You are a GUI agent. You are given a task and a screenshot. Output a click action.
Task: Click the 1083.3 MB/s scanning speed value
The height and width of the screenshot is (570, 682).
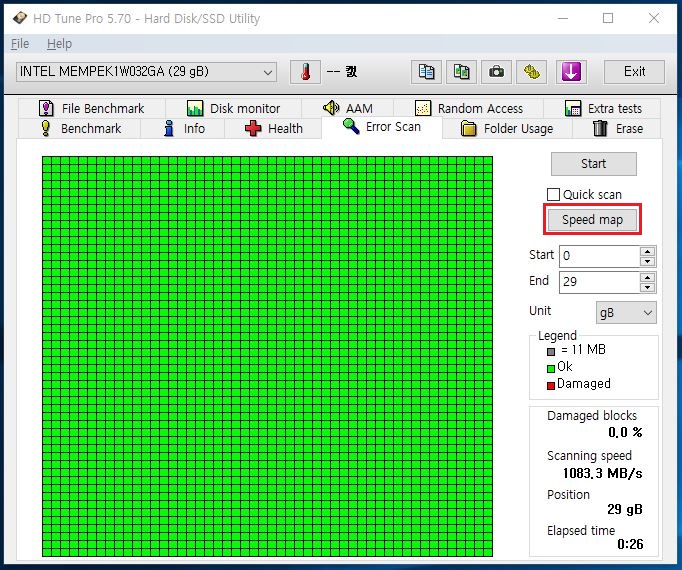602,473
